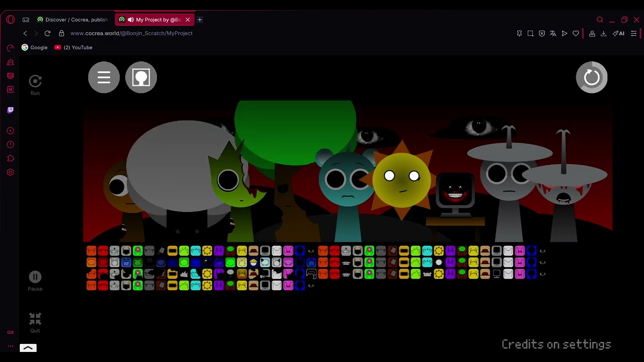Toggle the ad blocker shield icon
Image resolution: width=644 pixels, height=362 pixels.
click(541, 33)
